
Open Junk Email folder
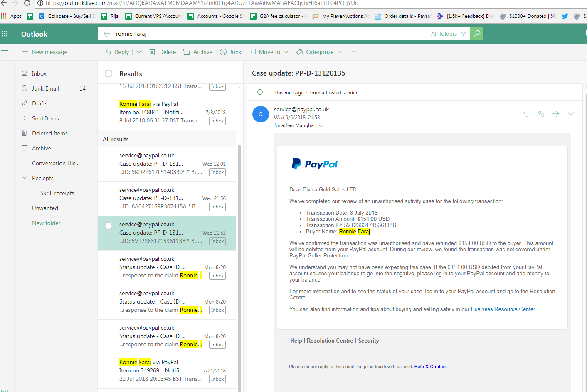point(45,88)
